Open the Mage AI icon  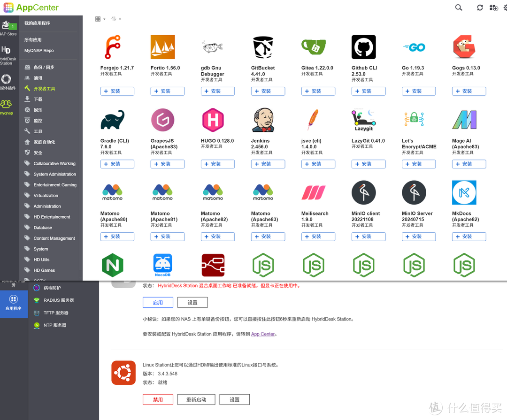[x=464, y=120]
